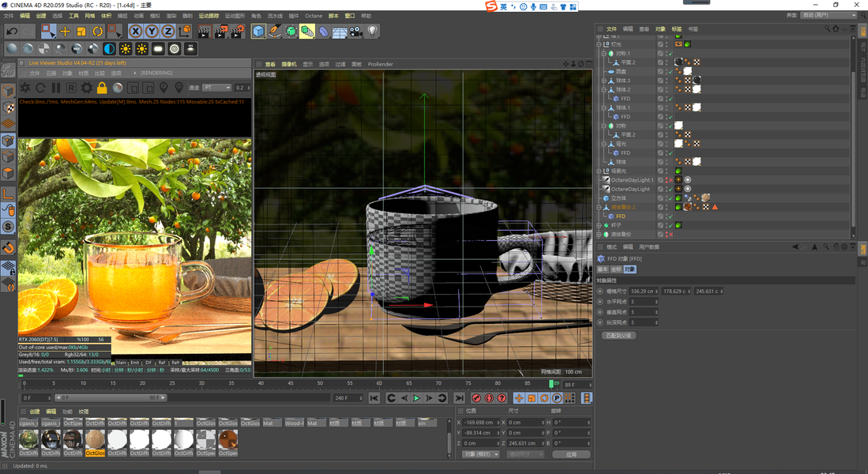
Task: Click the blue Cube primitive icon
Action: pos(258,32)
